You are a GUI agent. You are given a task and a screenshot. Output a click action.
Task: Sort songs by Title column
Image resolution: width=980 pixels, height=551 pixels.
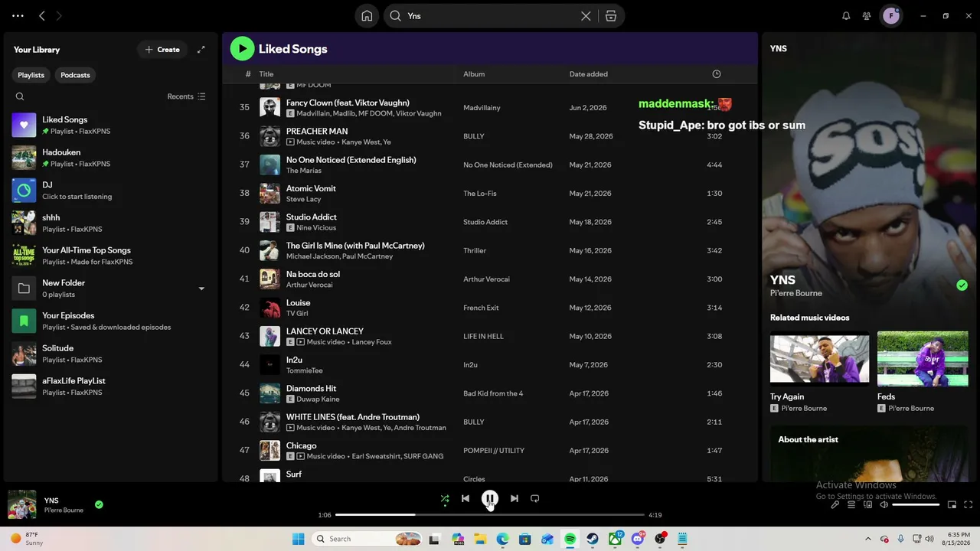click(266, 74)
